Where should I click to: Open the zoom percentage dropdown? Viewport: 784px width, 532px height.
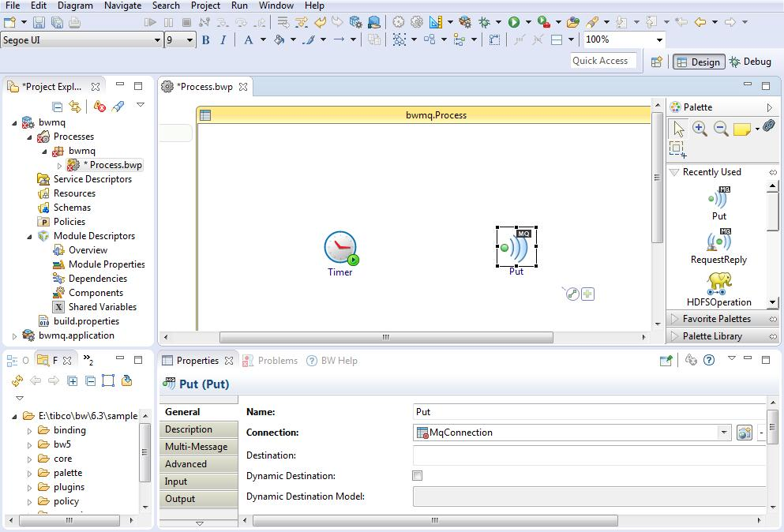point(659,40)
